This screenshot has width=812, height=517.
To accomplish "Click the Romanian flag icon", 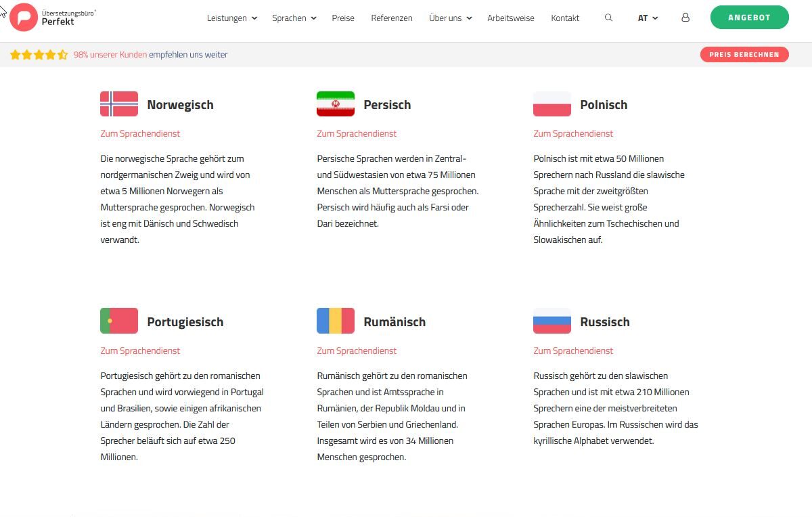I will pyautogui.click(x=336, y=321).
